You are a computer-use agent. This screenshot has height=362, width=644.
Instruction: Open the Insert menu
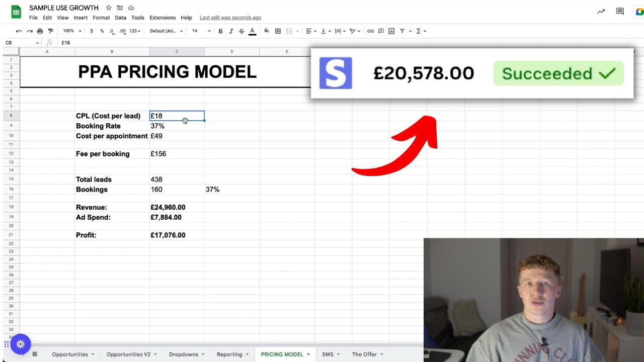[x=80, y=18]
